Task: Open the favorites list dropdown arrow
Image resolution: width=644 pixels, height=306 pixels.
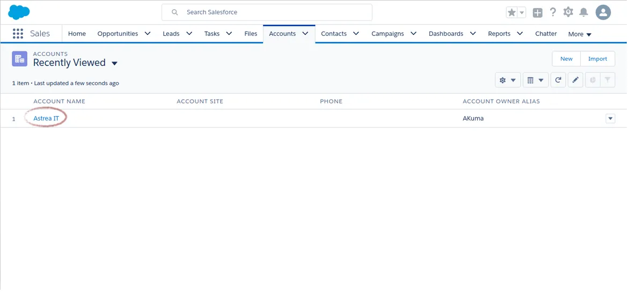Action: coord(522,12)
